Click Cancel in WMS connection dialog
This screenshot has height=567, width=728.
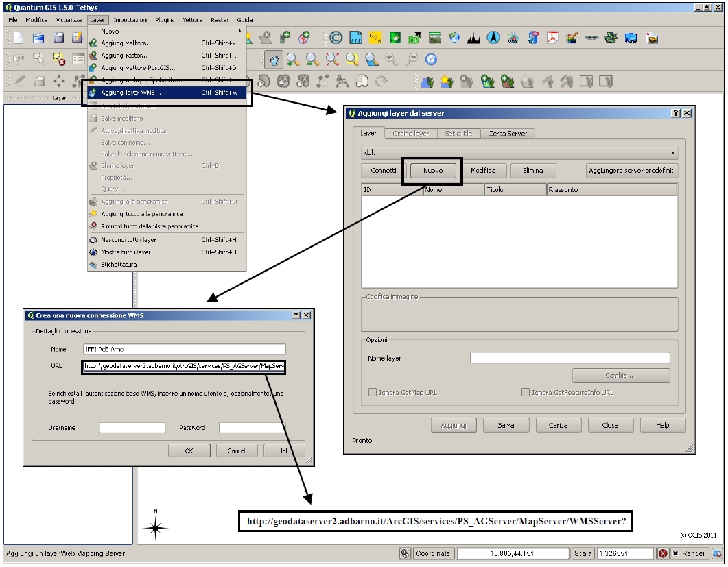[x=236, y=450]
